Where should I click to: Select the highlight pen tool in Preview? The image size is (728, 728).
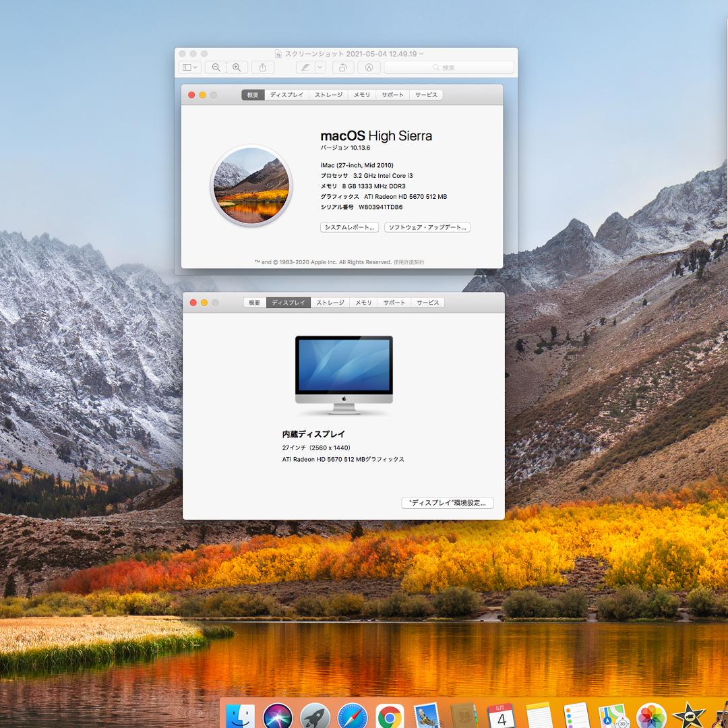[x=305, y=67]
